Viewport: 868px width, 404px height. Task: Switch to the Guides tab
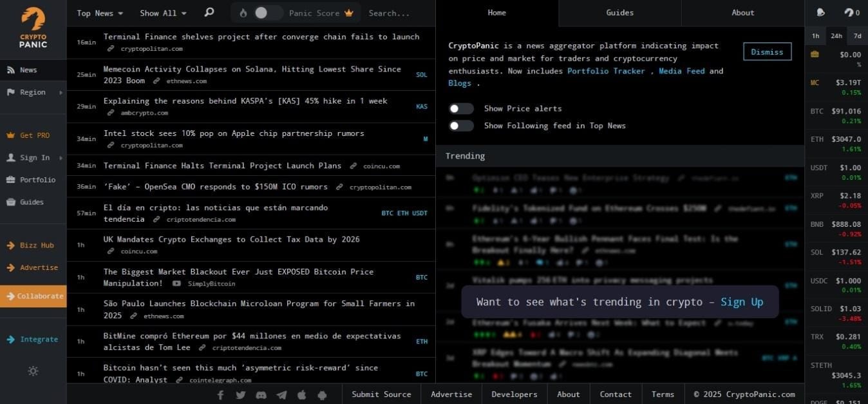coord(619,13)
